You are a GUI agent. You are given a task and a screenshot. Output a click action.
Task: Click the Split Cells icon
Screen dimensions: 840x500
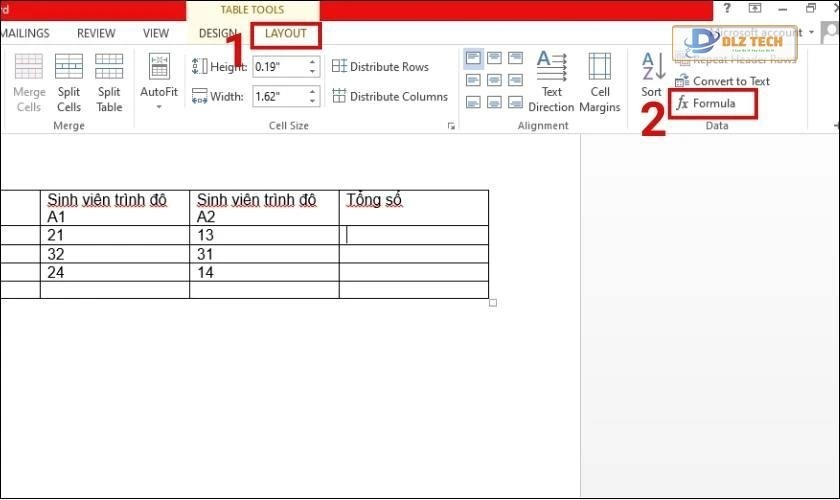pyautogui.click(x=69, y=80)
